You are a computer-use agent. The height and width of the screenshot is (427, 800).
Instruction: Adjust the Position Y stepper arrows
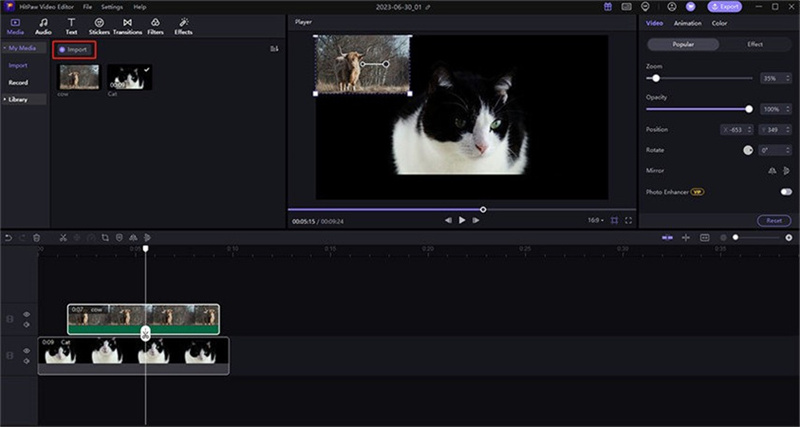tap(789, 130)
